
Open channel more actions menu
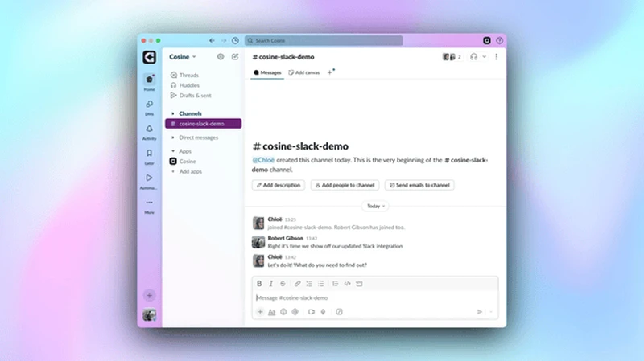tap(496, 57)
